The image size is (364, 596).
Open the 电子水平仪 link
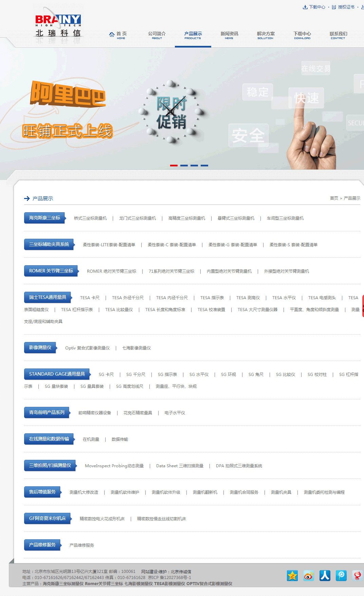coord(175,413)
